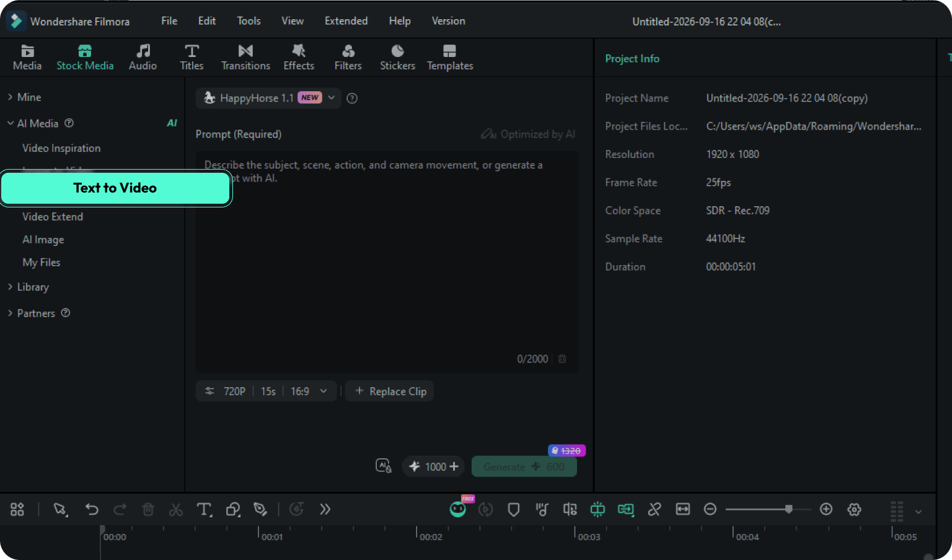Select the pen drawing tool
Image resolution: width=952 pixels, height=560 pixels.
[x=260, y=509]
